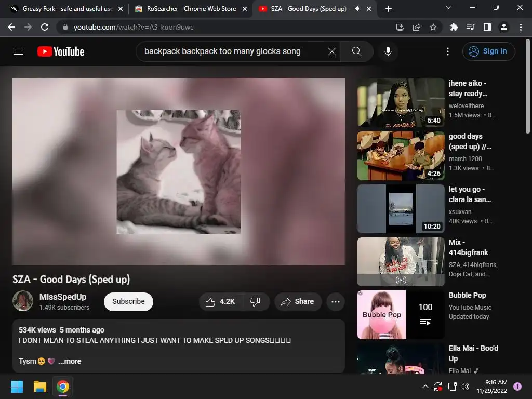Image resolution: width=532 pixels, height=399 pixels.
Task: Click the install app icon in address bar
Action: (x=400, y=27)
